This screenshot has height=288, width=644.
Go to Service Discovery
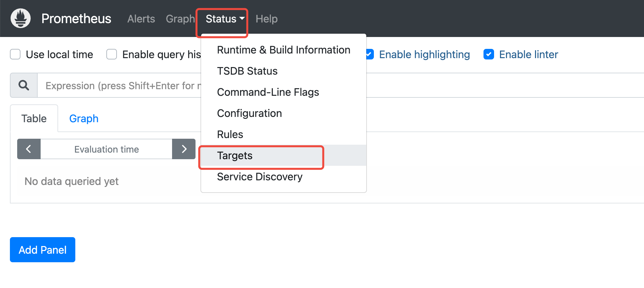coord(284,177)
